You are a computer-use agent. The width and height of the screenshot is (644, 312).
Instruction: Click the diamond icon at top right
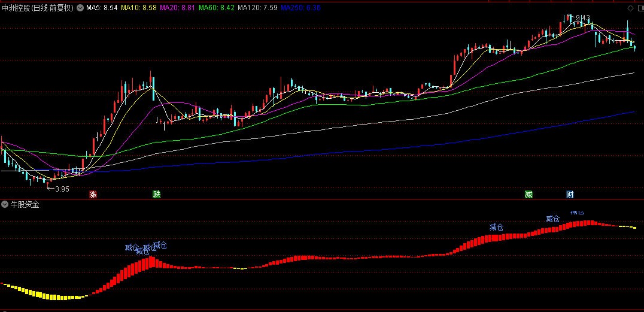coord(630,8)
